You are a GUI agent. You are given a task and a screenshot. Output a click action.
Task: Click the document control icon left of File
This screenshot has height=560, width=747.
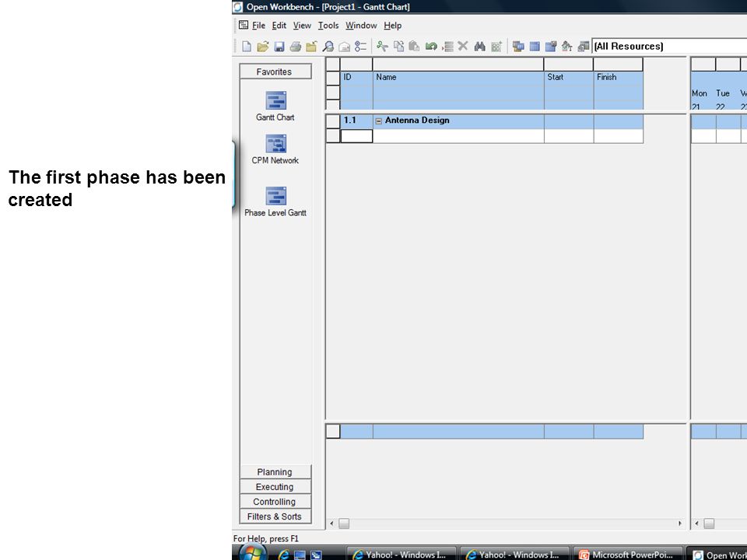coord(244,25)
